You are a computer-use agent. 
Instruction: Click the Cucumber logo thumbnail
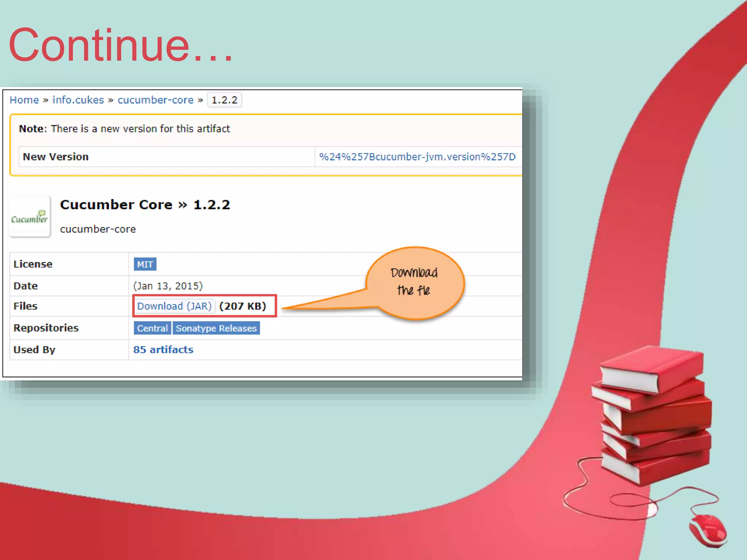coord(30,217)
